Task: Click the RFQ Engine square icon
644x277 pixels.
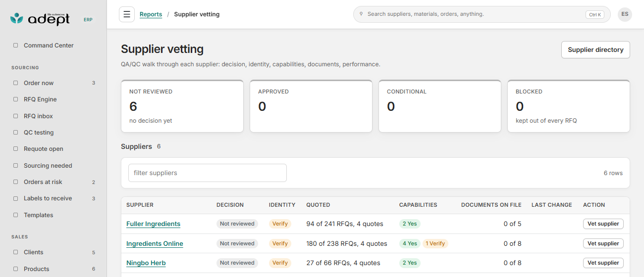Action: tap(16, 99)
